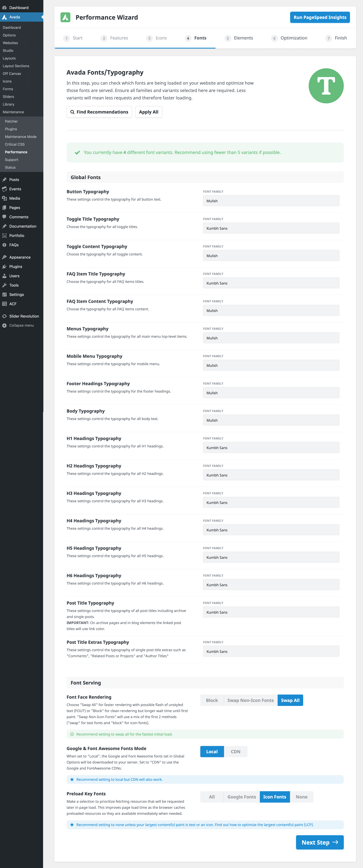Click Run PageSpeed Insights button
The height and width of the screenshot is (868, 363).
coord(320,17)
